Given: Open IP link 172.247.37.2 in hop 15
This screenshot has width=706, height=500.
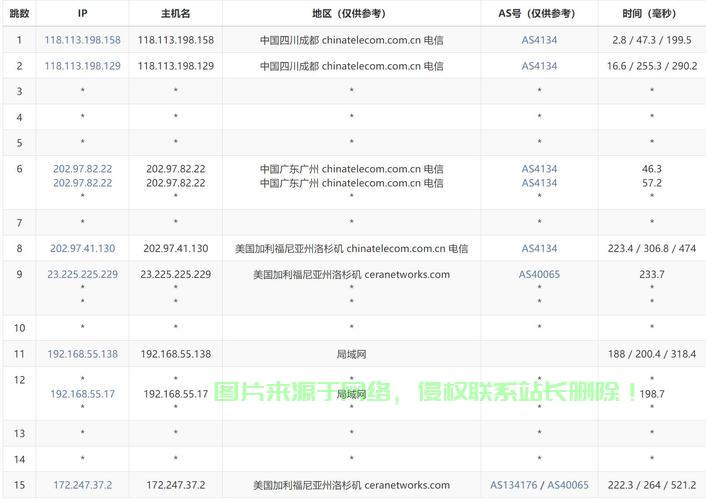Looking at the screenshot, I should [x=82, y=485].
